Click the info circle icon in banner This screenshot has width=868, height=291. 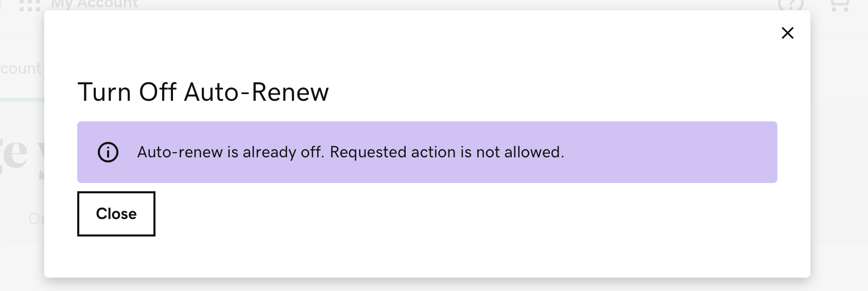pos(108,152)
